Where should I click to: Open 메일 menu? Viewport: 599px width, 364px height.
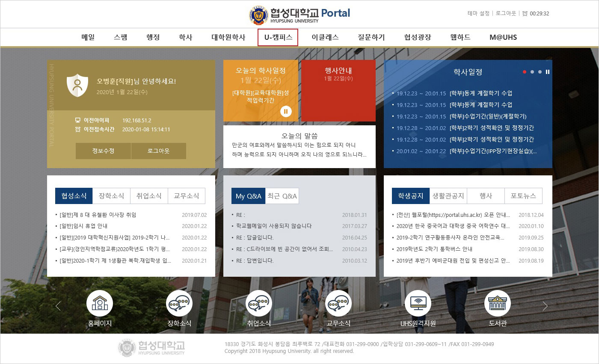tap(88, 37)
